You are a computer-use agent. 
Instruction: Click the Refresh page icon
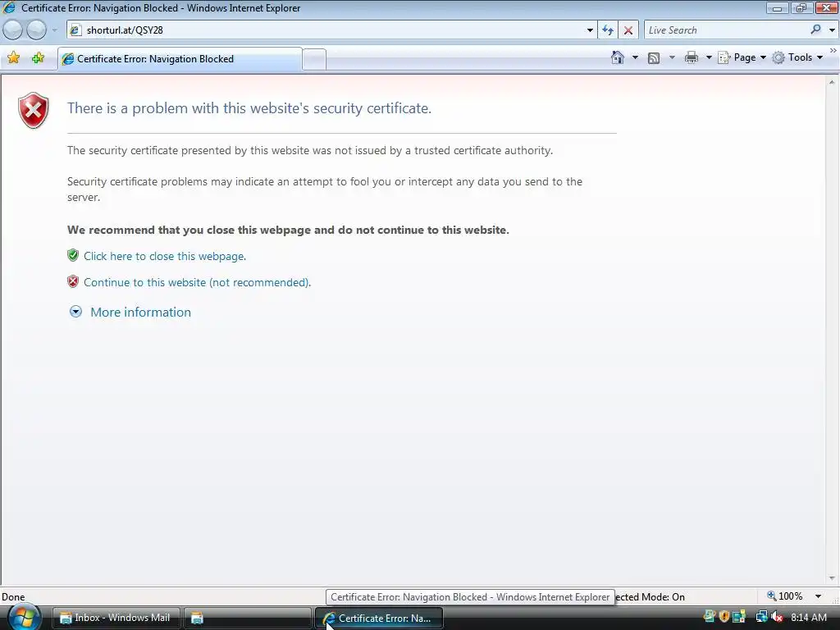click(608, 30)
